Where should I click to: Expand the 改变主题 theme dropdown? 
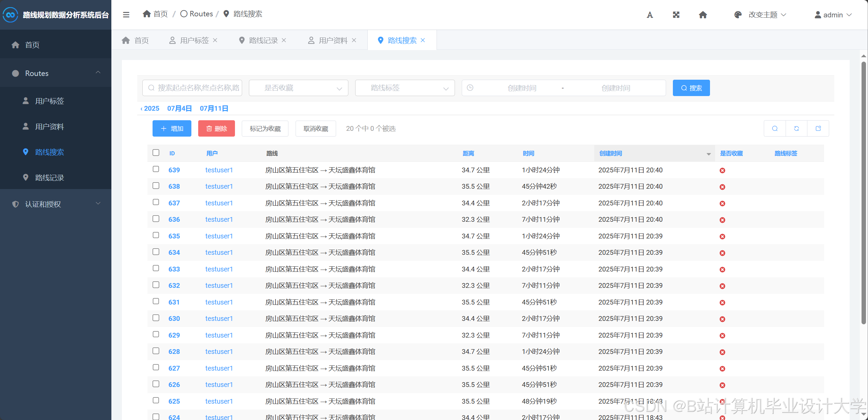[x=762, y=15]
